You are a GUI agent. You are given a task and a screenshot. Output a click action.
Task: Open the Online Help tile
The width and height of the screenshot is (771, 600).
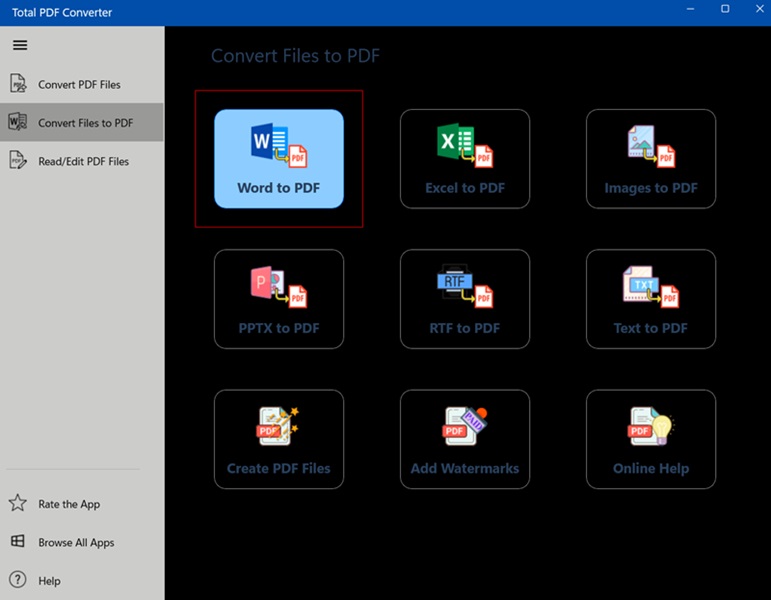pyautogui.click(x=651, y=439)
